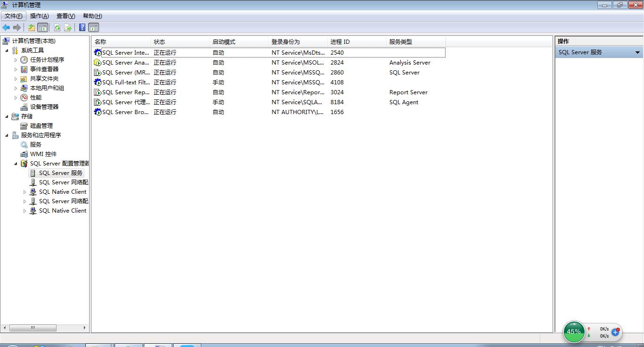Click the export list toolbar icon
The height and width of the screenshot is (347, 644).
click(68, 27)
